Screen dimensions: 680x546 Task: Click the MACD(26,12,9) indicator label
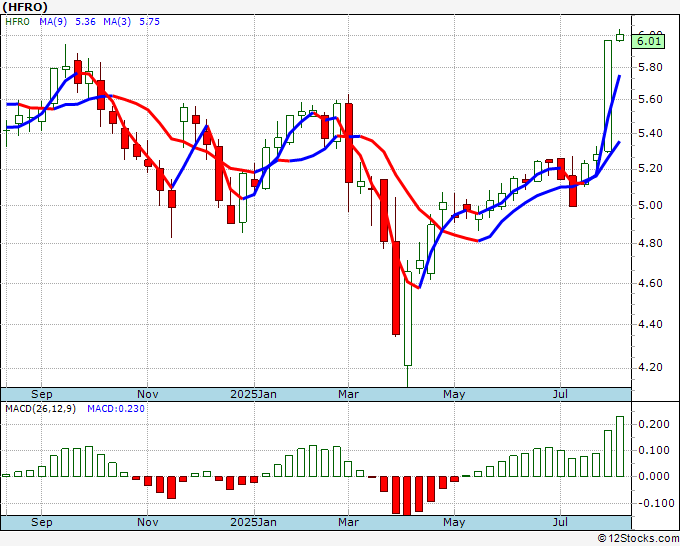click(40, 409)
